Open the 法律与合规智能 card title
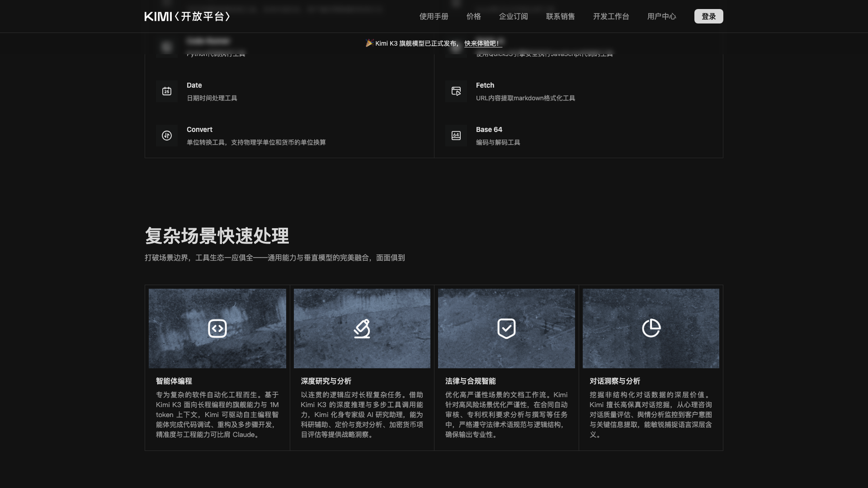The image size is (868, 488). click(x=471, y=381)
